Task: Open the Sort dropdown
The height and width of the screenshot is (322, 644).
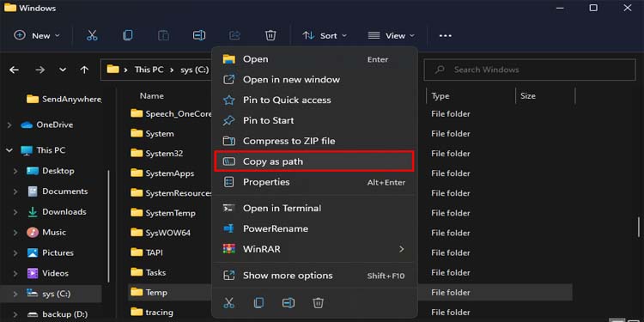Action: [325, 36]
